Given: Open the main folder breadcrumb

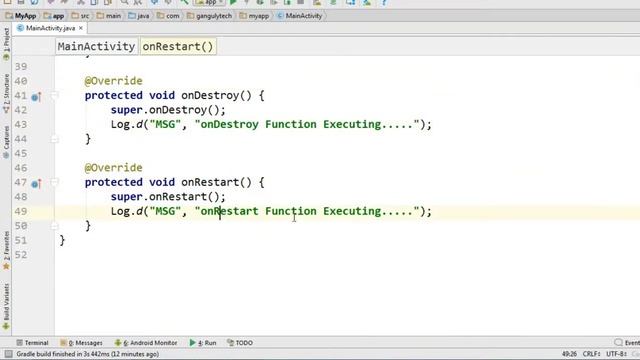Looking at the screenshot, I should 109,16.
